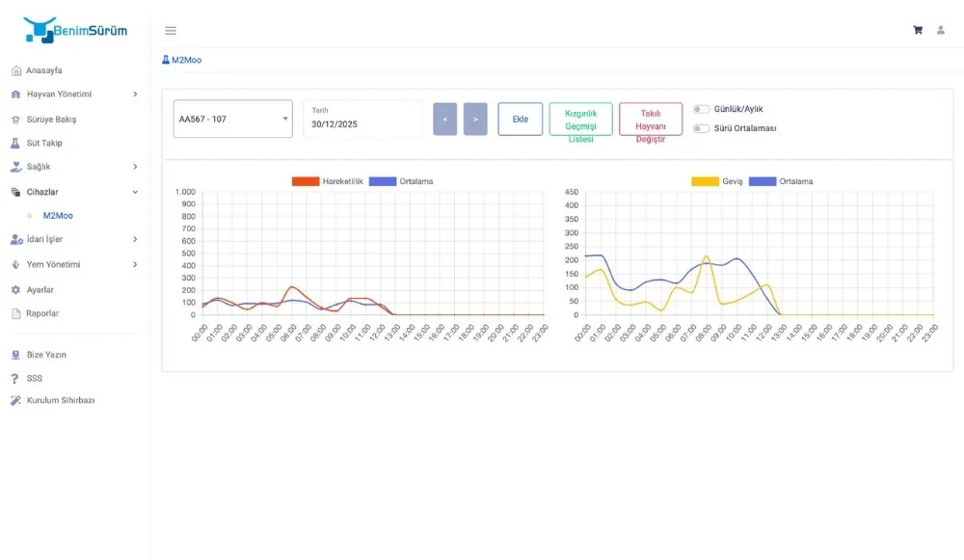964x560 pixels.
Task: Open the Raporlar reports icon
Action: pos(14,312)
